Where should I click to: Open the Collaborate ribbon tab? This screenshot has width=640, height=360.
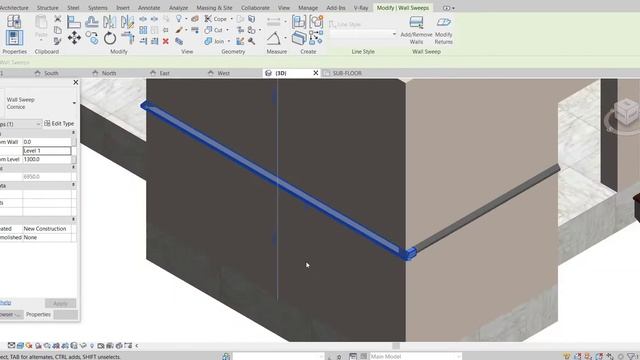click(x=255, y=8)
